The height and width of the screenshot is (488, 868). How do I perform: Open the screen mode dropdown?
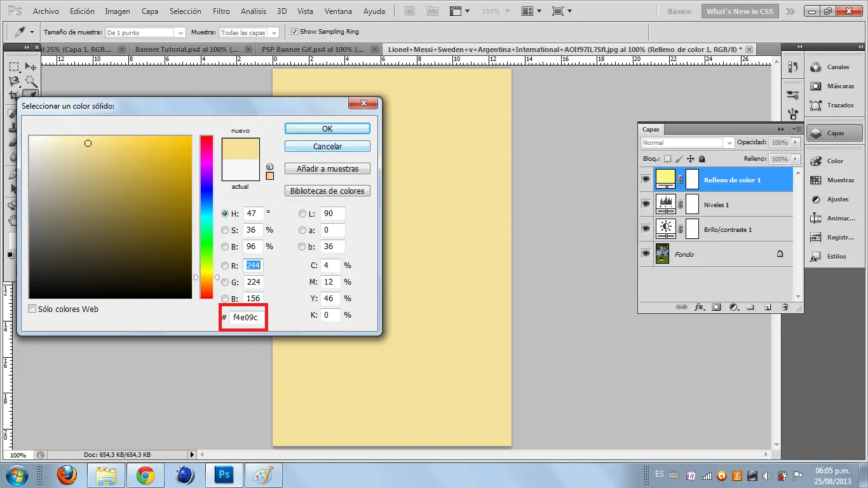coord(562,11)
